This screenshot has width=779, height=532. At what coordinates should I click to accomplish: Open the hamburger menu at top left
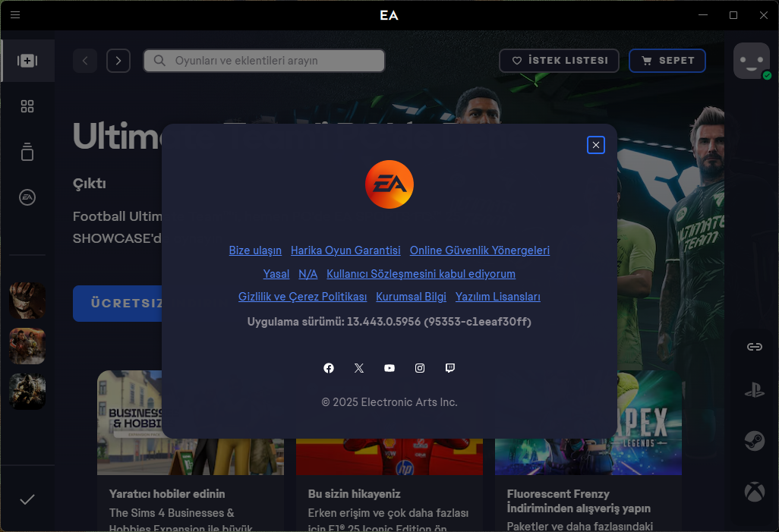(x=15, y=15)
